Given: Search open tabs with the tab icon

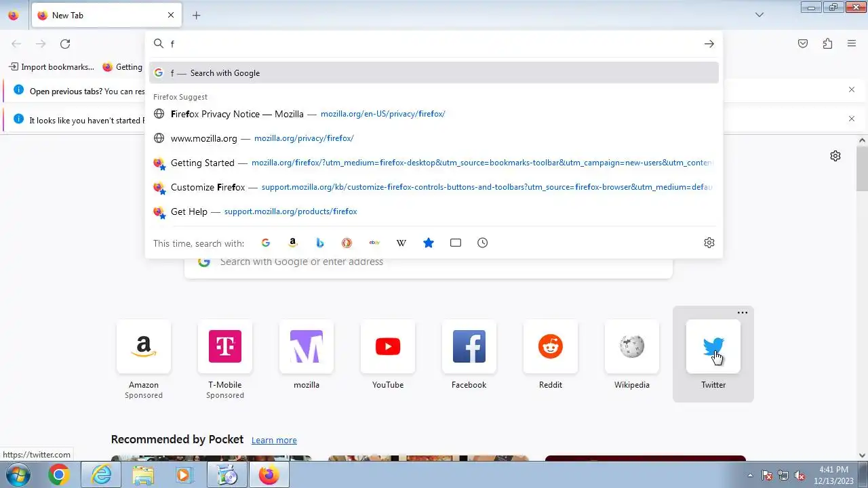Looking at the screenshot, I should pyautogui.click(x=456, y=243).
